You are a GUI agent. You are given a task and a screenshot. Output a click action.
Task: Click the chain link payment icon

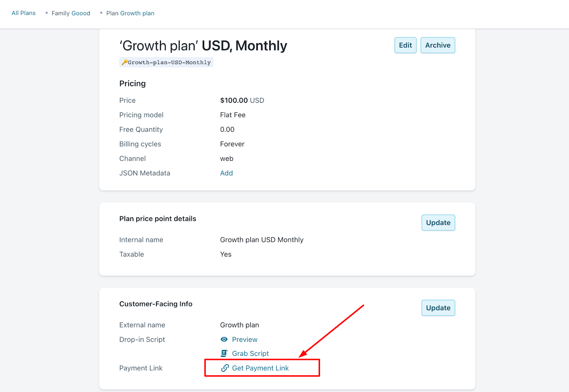pyautogui.click(x=225, y=368)
